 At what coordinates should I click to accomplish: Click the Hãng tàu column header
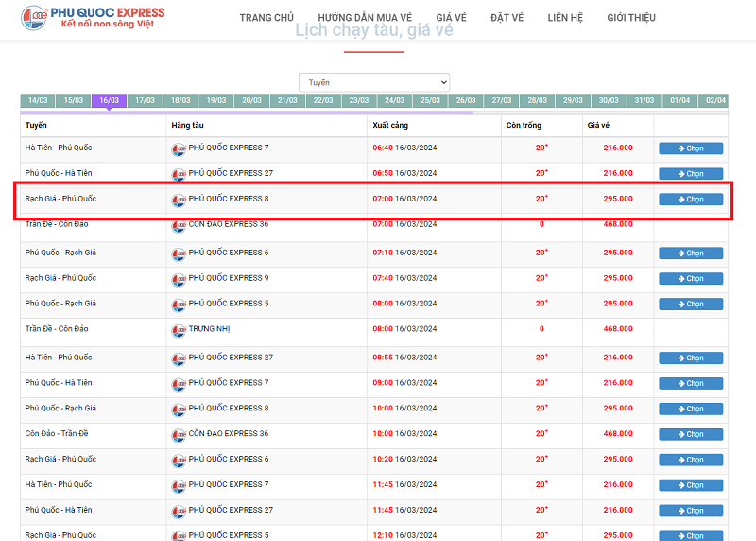(187, 125)
